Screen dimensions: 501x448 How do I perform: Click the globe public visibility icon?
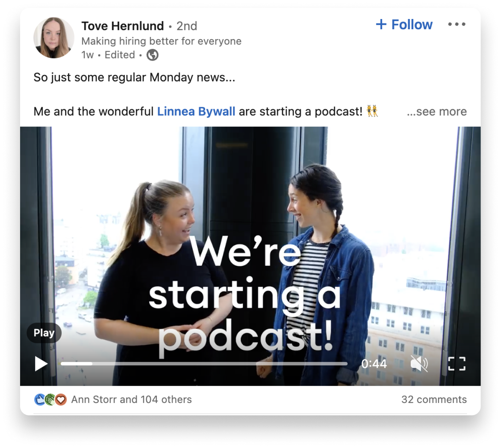tap(152, 55)
